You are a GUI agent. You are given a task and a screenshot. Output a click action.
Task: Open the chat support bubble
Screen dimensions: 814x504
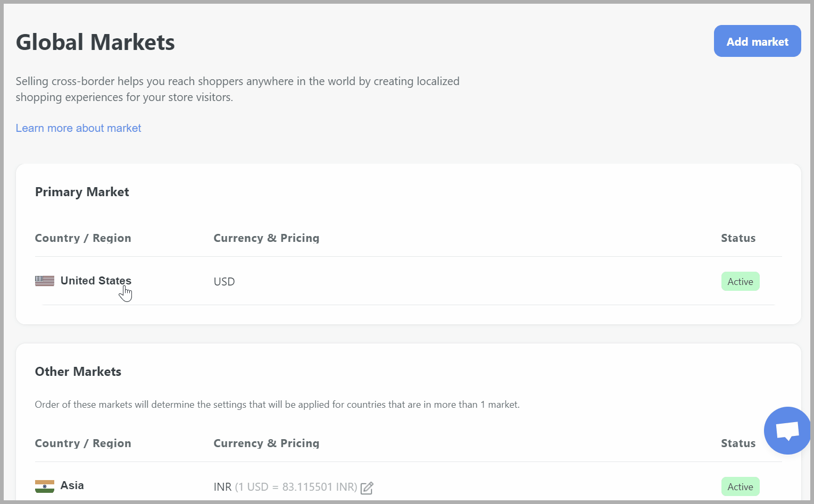[x=787, y=431]
